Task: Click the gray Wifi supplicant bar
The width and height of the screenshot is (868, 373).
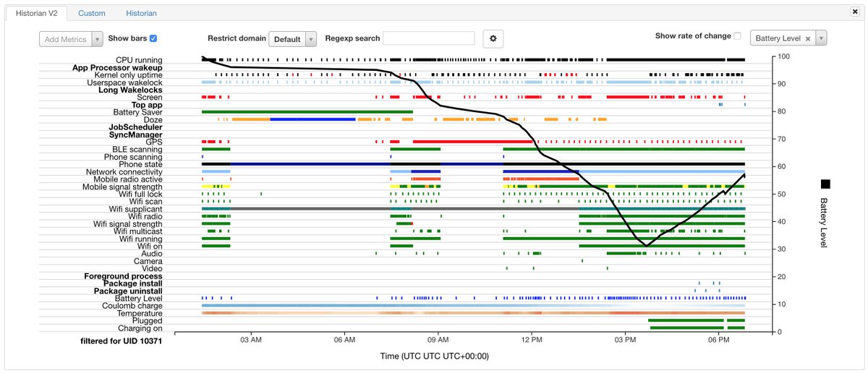Action: 310,209
